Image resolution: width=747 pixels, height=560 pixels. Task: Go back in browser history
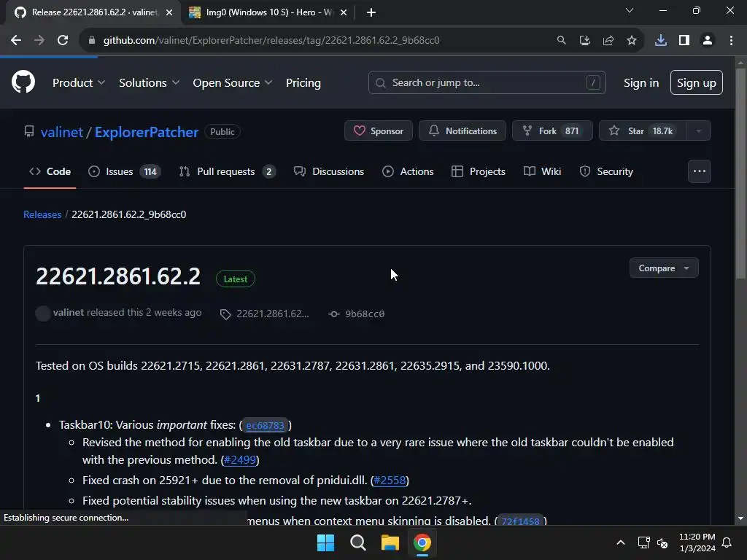pyautogui.click(x=16, y=41)
